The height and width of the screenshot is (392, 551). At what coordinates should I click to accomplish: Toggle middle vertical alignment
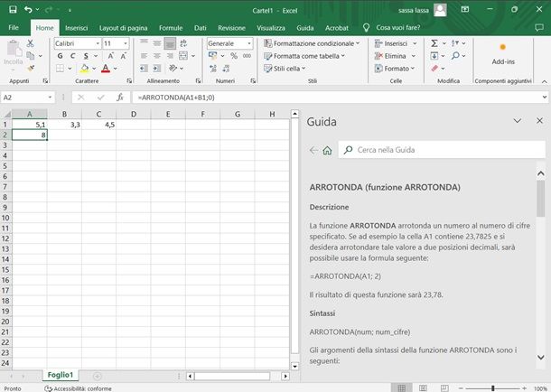157,43
